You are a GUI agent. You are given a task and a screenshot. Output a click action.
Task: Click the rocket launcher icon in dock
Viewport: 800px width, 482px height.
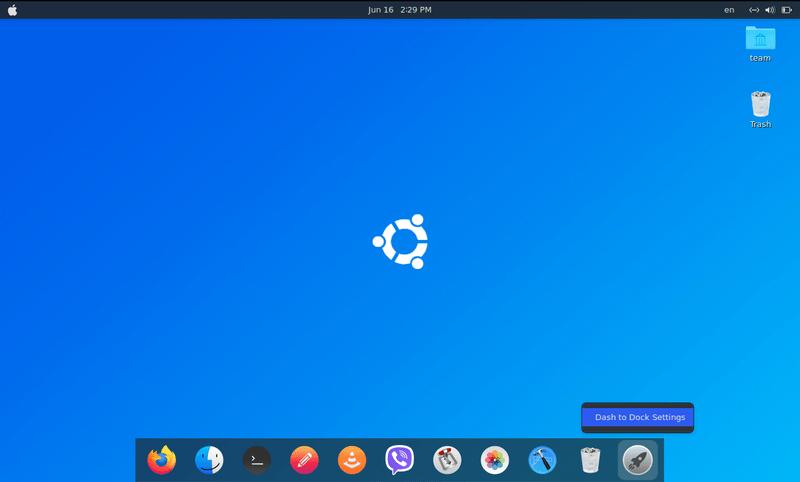pos(638,460)
